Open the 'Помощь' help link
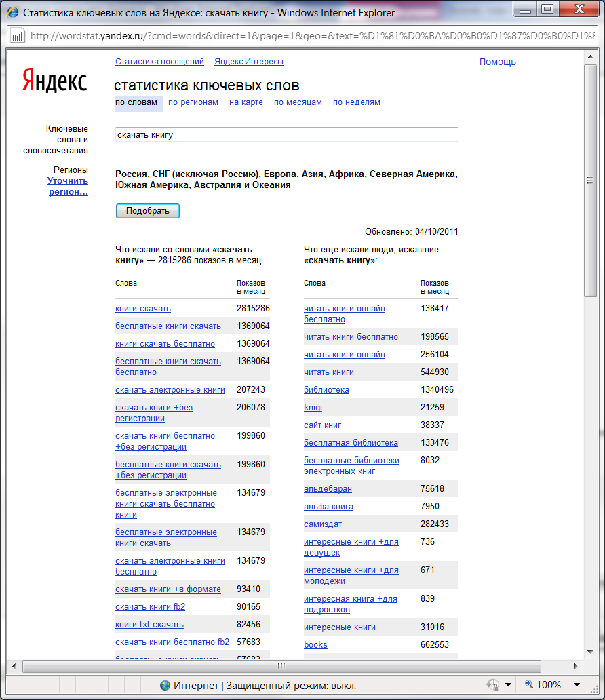Viewport: 605px width, 700px height. (x=497, y=62)
